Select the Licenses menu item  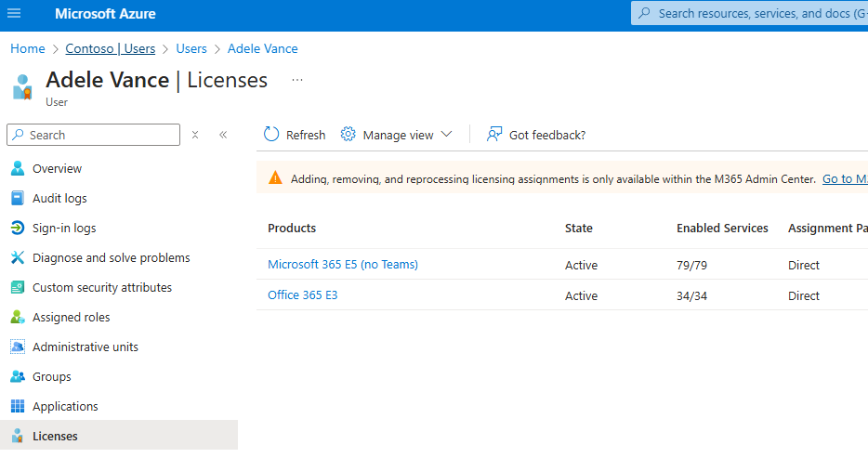point(119,436)
